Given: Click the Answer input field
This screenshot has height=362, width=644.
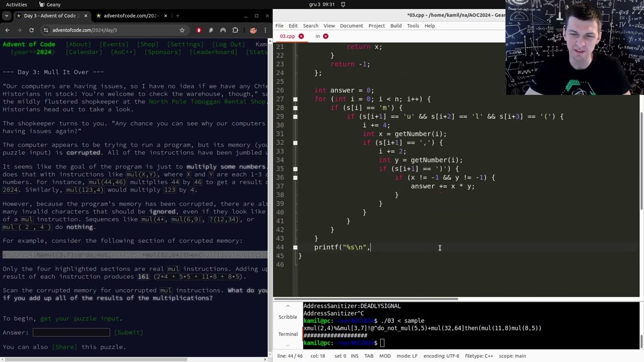Looking at the screenshot, I should click(x=71, y=332).
